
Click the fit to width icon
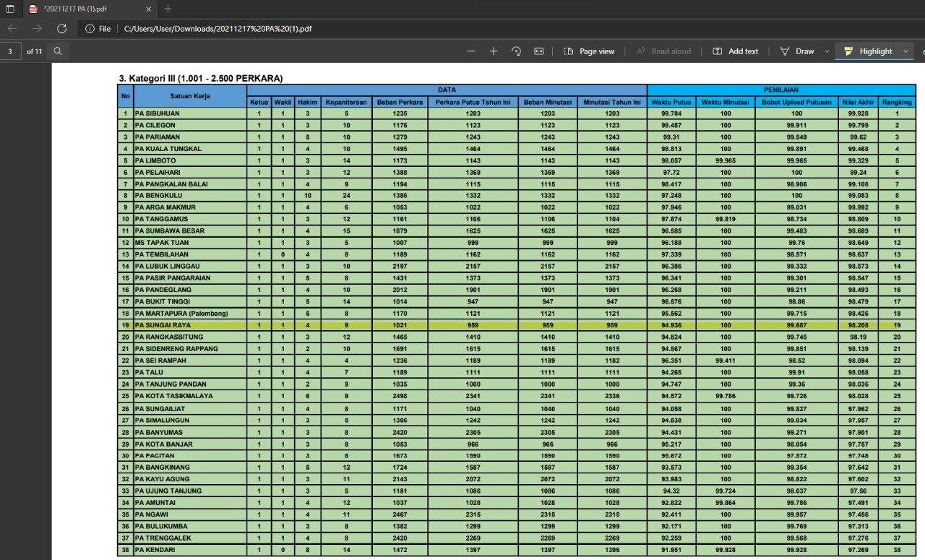(538, 51)
